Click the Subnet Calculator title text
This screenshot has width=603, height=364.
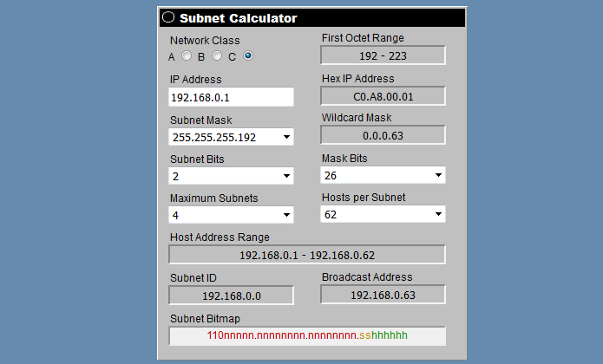[x=238, y=18]
